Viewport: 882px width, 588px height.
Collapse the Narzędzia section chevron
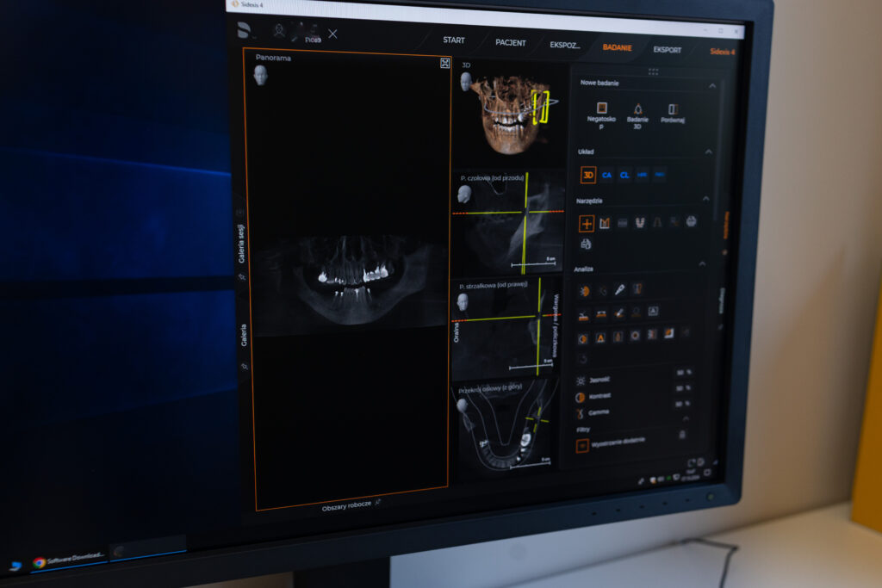[x=705, y=200]
